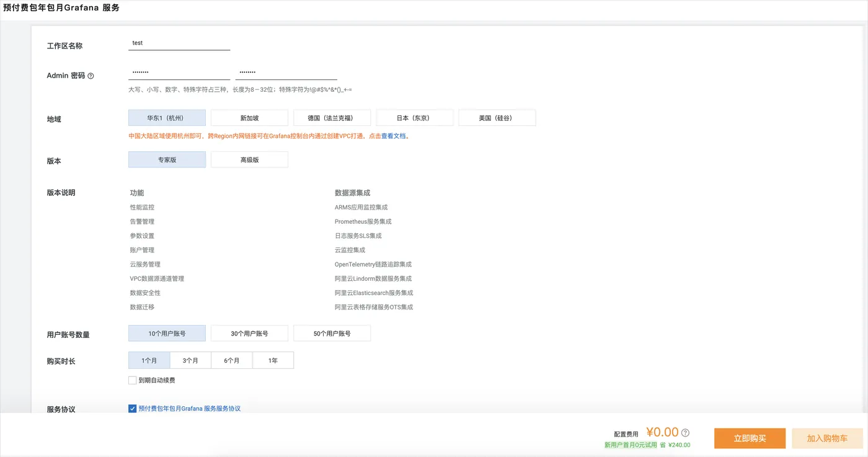Select 30个用户账号 option
This screenshot has width=868, height=457.
click(x=249, y=333)
